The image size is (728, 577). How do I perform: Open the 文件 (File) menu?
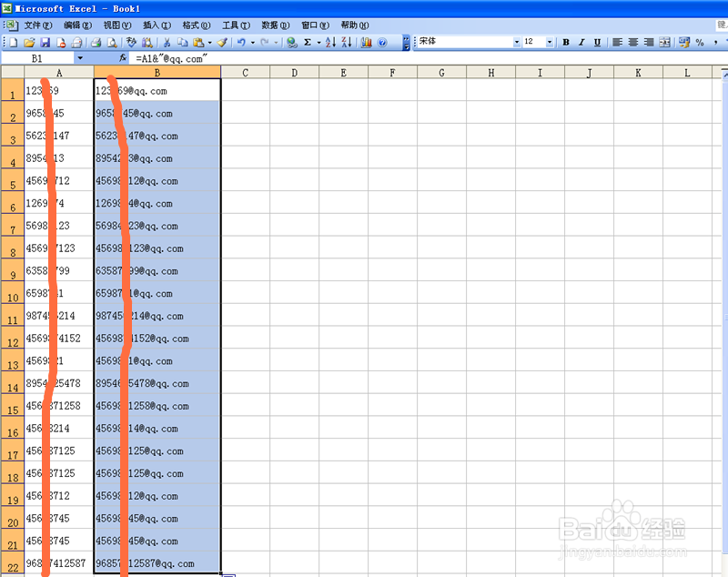(38, 25)
